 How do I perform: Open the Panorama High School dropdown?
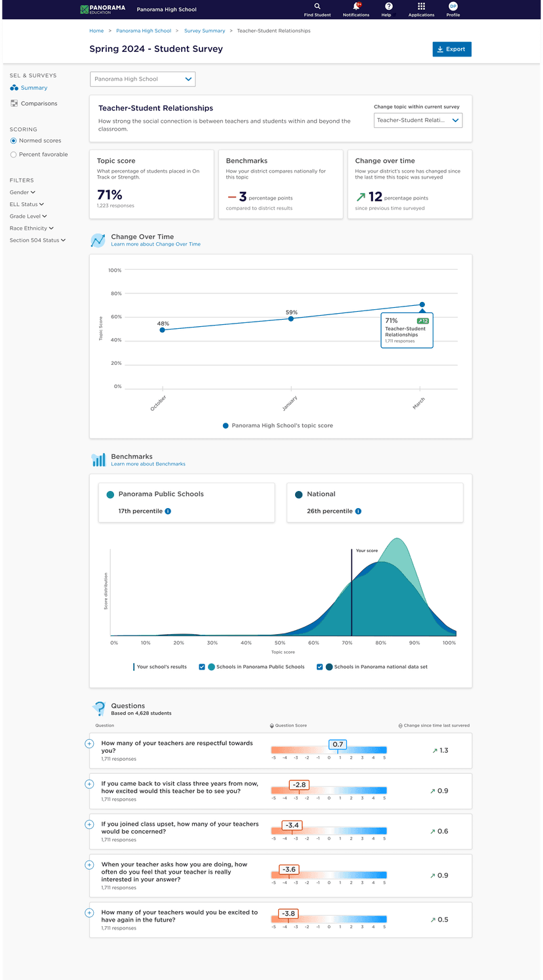[x=142, y=79]
